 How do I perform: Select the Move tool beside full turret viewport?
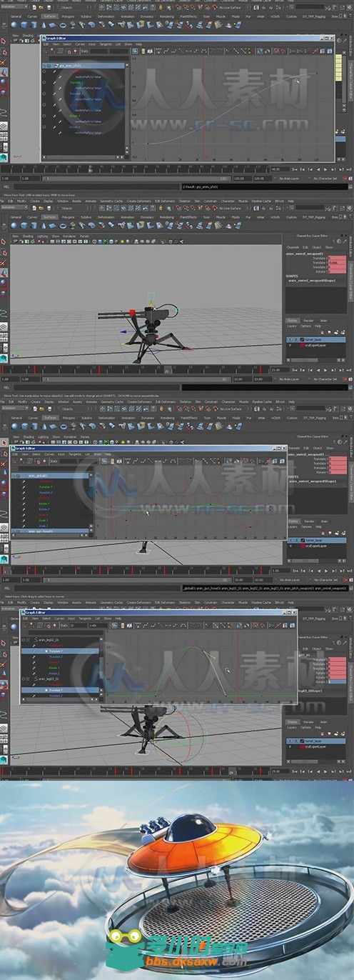tap(4, 273)
